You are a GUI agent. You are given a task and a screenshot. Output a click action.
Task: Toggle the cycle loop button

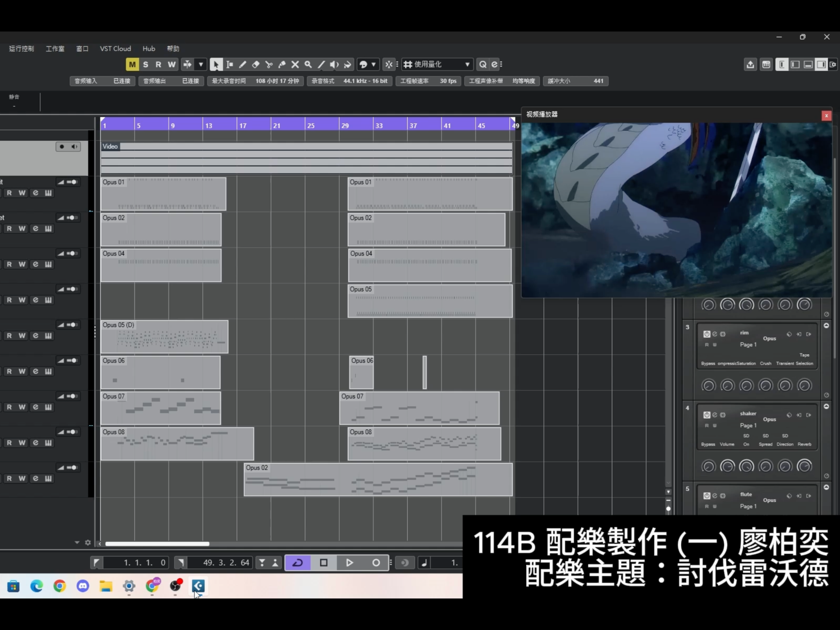(298, 563)
